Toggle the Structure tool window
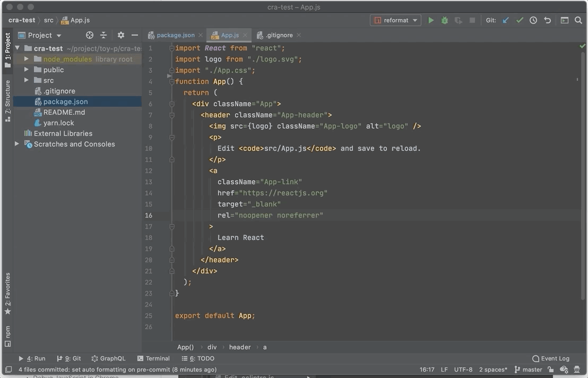Viewport: 588px width, 378px height. click(7, 101)
